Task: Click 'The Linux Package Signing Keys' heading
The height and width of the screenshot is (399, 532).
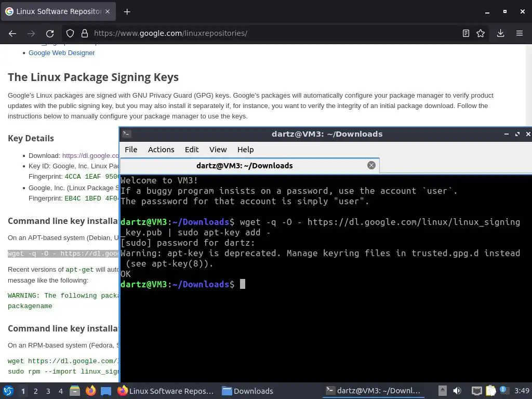Action: tap(94, 77)
